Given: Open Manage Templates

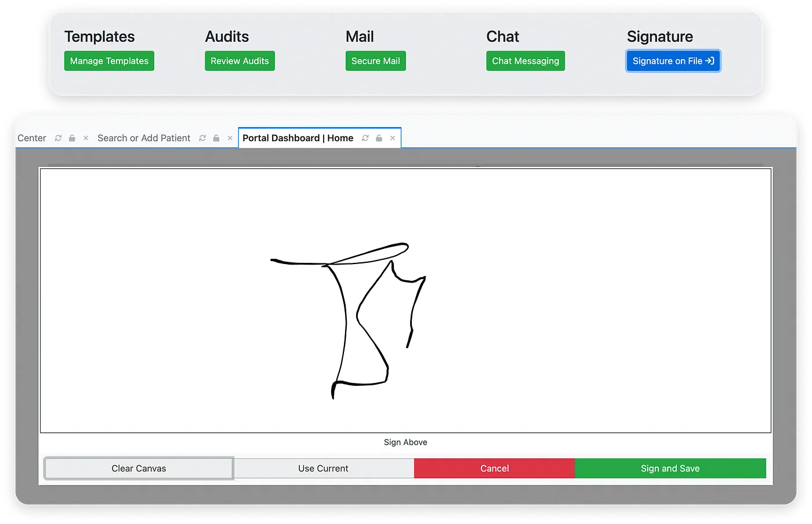Looking at the screenshot, I should [x=108, y=60].
